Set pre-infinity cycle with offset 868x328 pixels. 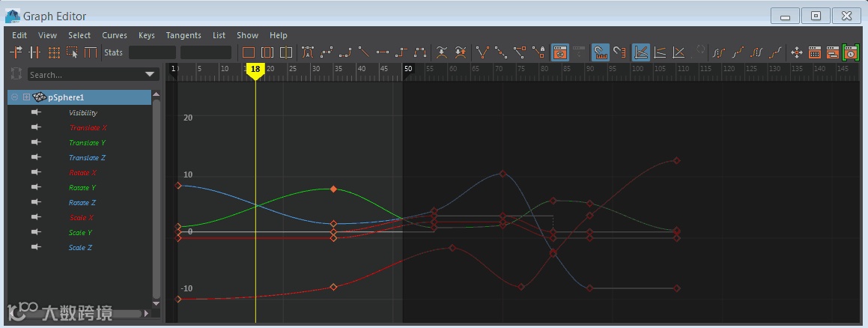point(738,52)
